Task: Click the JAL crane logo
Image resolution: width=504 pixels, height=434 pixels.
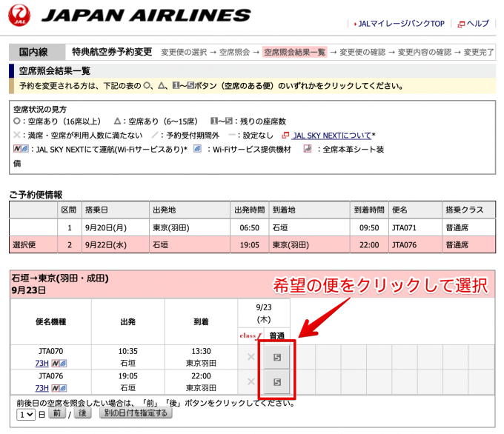Action: click(x=19, y=15)
